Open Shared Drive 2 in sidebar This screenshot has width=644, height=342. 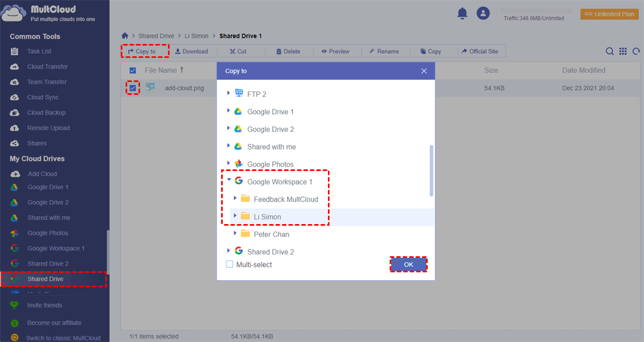(48, 264)
